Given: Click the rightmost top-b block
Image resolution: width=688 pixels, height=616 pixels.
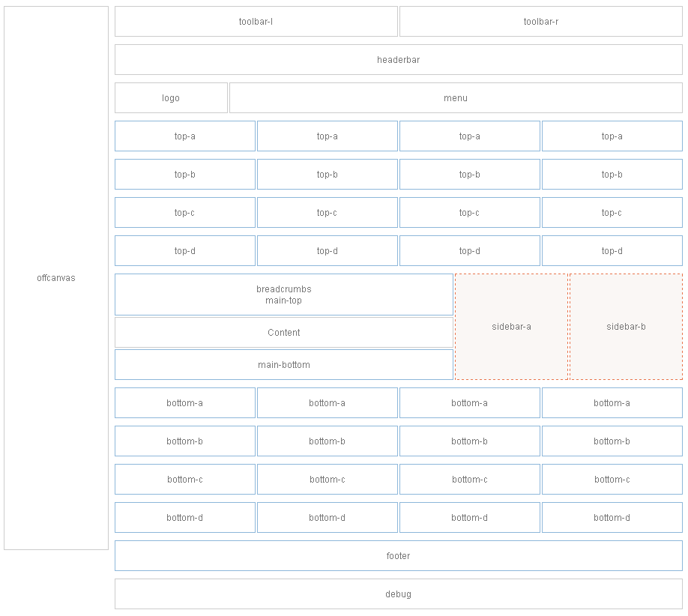Looking at the screenshot, I should click(x=612, y=174).
